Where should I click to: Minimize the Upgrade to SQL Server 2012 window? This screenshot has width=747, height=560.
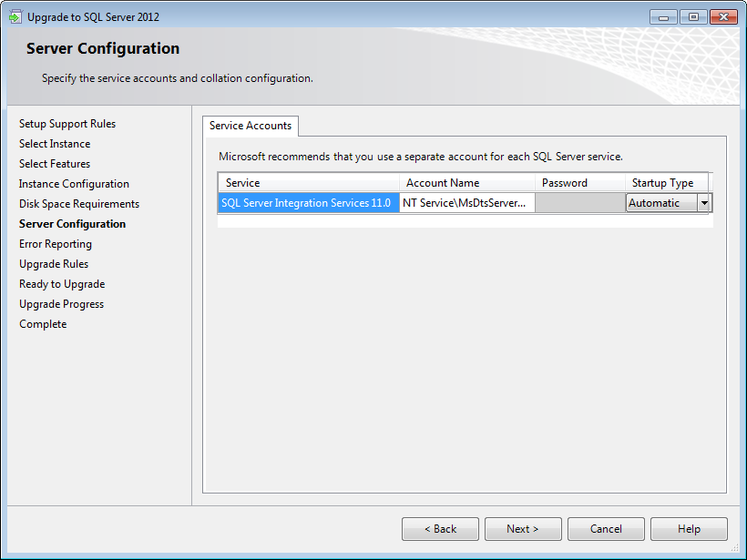pos(663,17)
